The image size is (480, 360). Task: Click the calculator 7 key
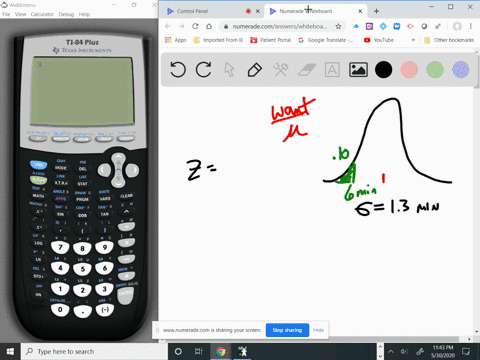pyautogui.click(x=60, y=247)
